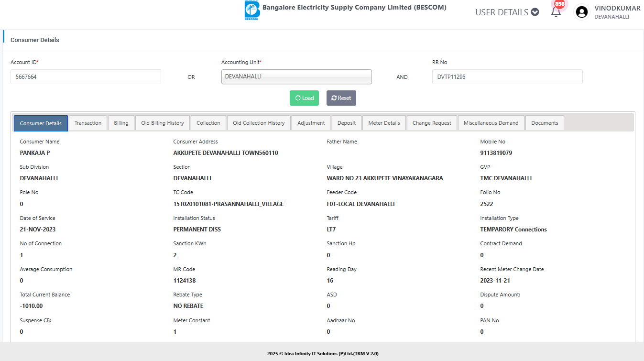
Task: Open the Miscellaneous Demand tab
Action: tap(491, 123)
